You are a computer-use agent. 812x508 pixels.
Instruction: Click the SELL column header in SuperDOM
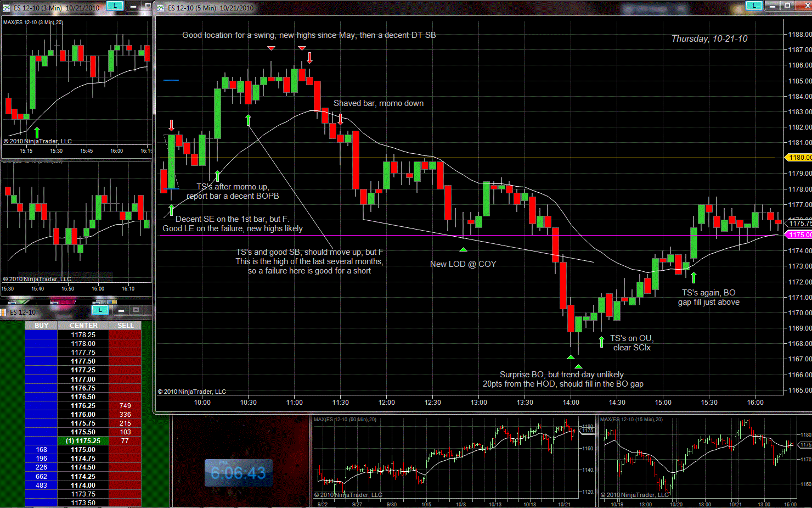point(125,326)
